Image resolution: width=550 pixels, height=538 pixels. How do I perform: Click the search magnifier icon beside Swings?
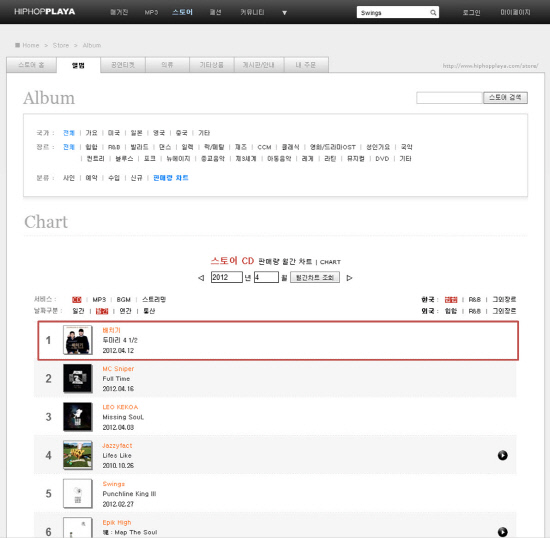pos(433,13)
